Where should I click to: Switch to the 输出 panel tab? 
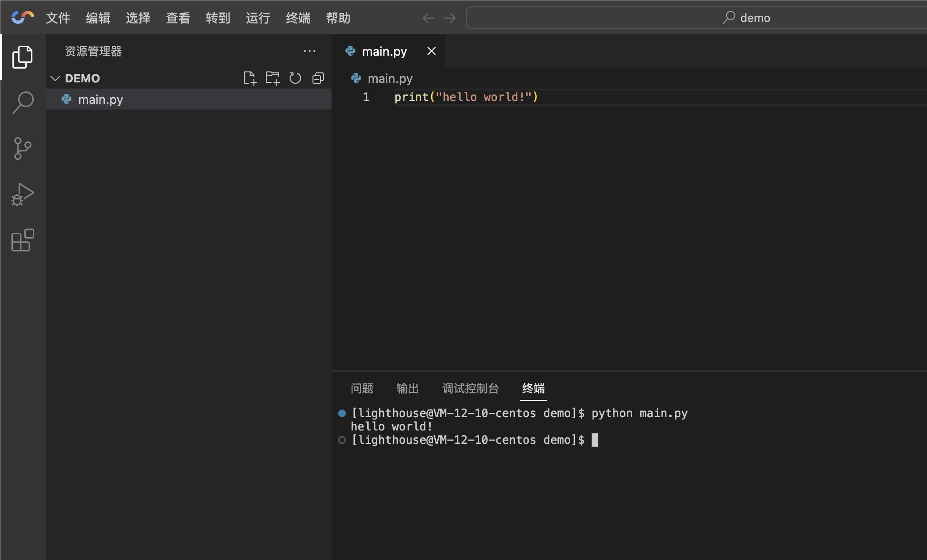click(408, 389)
